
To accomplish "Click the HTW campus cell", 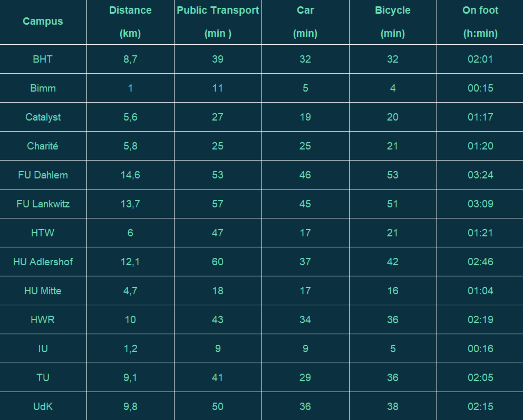I will point(43,233).
